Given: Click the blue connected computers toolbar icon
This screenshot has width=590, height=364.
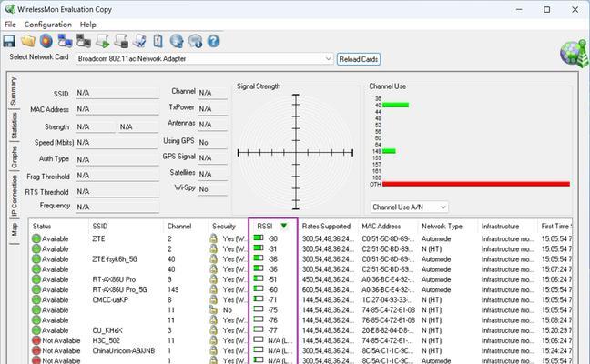Looking at the screenshot, I should tap(65, 41).
